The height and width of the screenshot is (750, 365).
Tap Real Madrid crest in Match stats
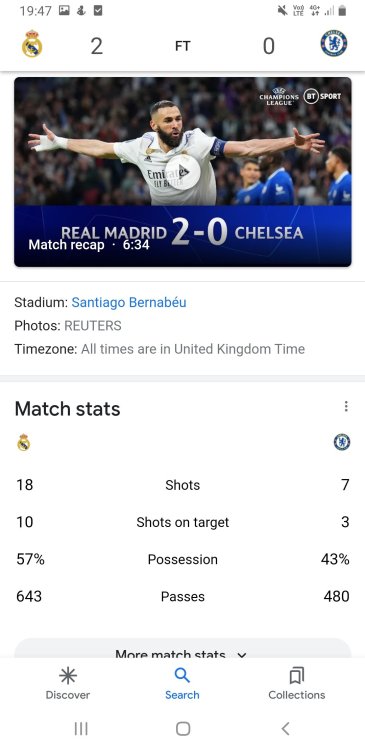pos(23,442)
